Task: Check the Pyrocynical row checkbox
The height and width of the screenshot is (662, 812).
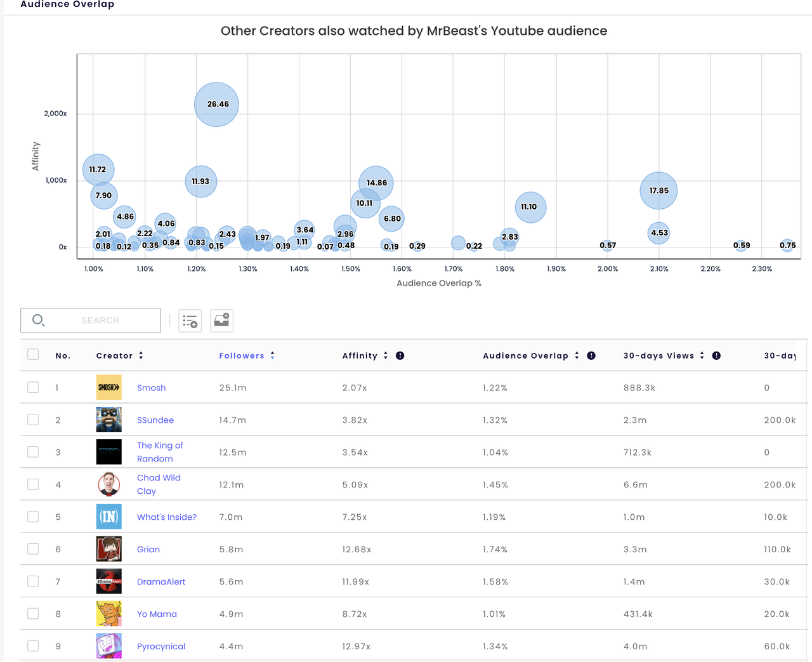Action: tap(33, 646)
